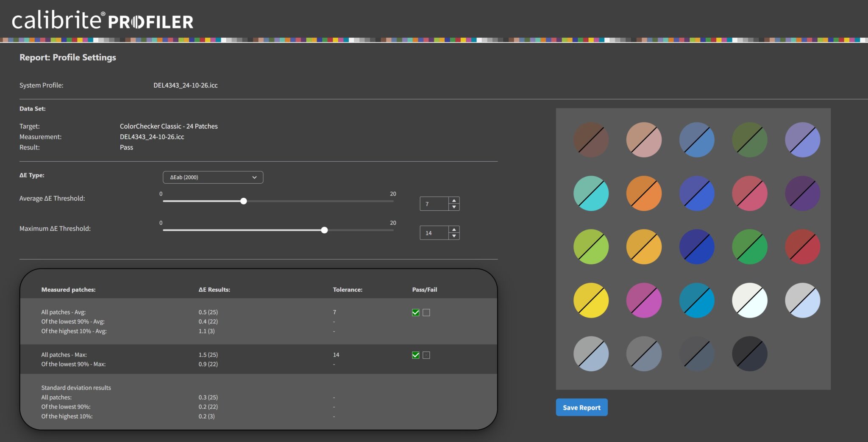Click the Maximum ΔE Threshold slider handle
Image resolution: width=868 pixels, height=442 pixels.
324,230
